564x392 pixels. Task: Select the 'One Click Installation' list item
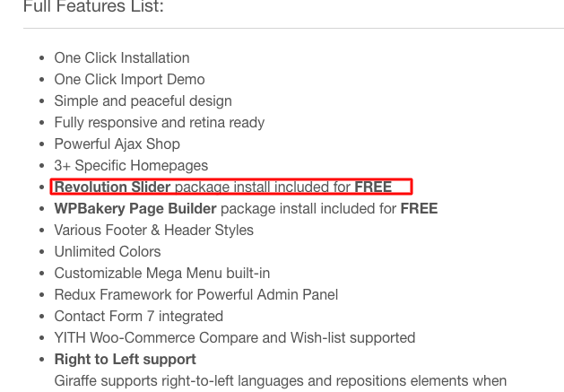(x=122, y=58)
